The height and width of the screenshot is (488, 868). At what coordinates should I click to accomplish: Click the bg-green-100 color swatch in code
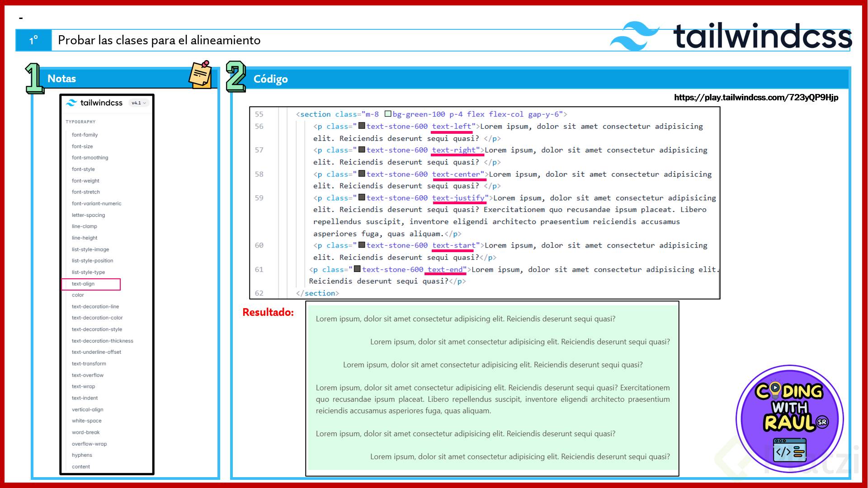pyautogui.click(x=388, y=114)
